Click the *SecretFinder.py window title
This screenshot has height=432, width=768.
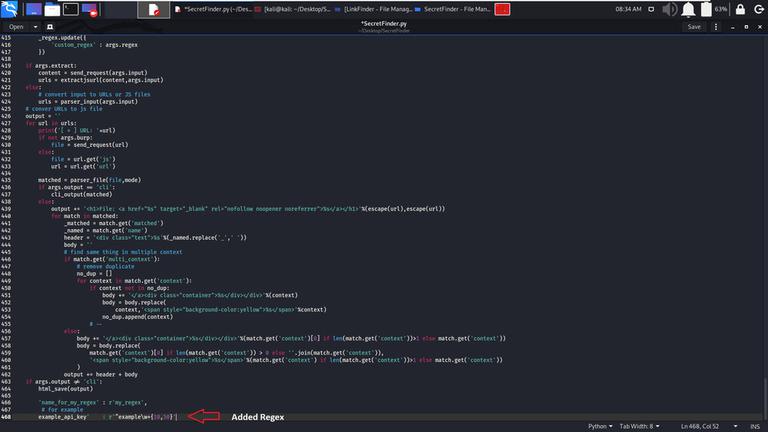384,24
